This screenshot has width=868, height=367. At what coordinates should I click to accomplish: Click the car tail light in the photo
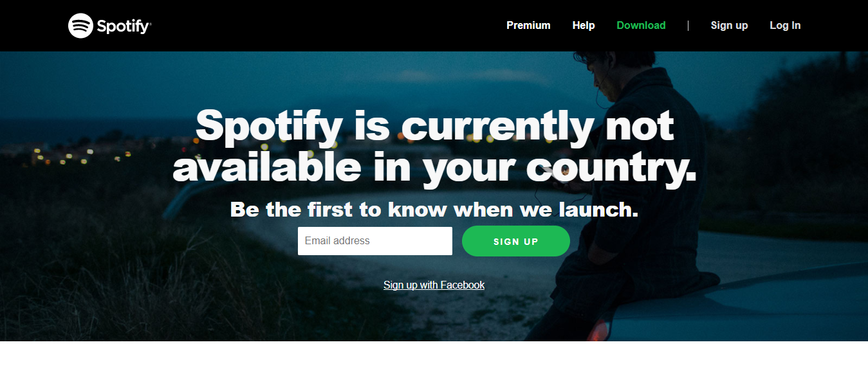(x=598, y=330)
